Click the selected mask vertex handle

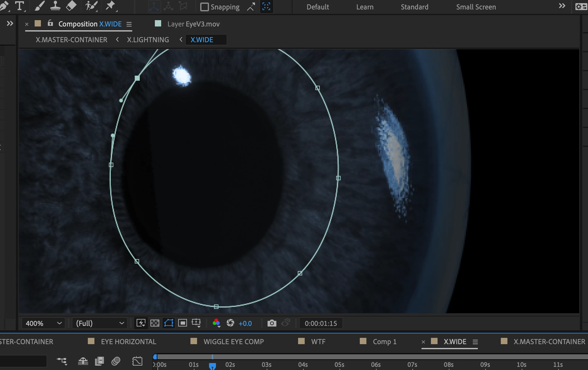(x=137, y=78)
